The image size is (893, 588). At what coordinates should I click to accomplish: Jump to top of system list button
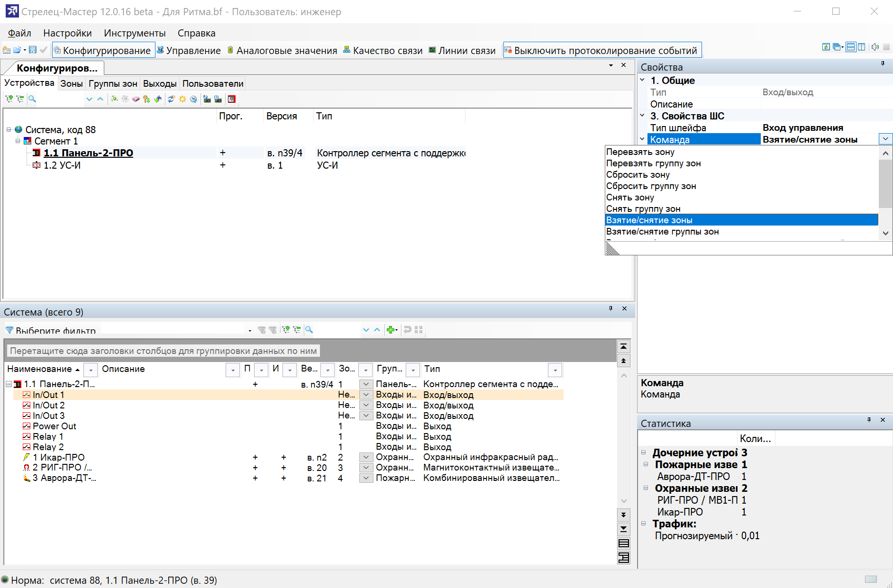click(x=624, y=347)
